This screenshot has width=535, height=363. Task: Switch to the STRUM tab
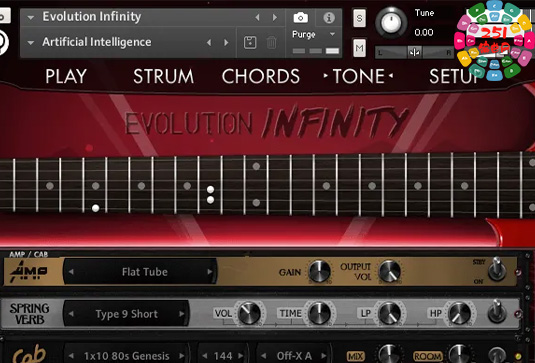(x=163, y=76)
